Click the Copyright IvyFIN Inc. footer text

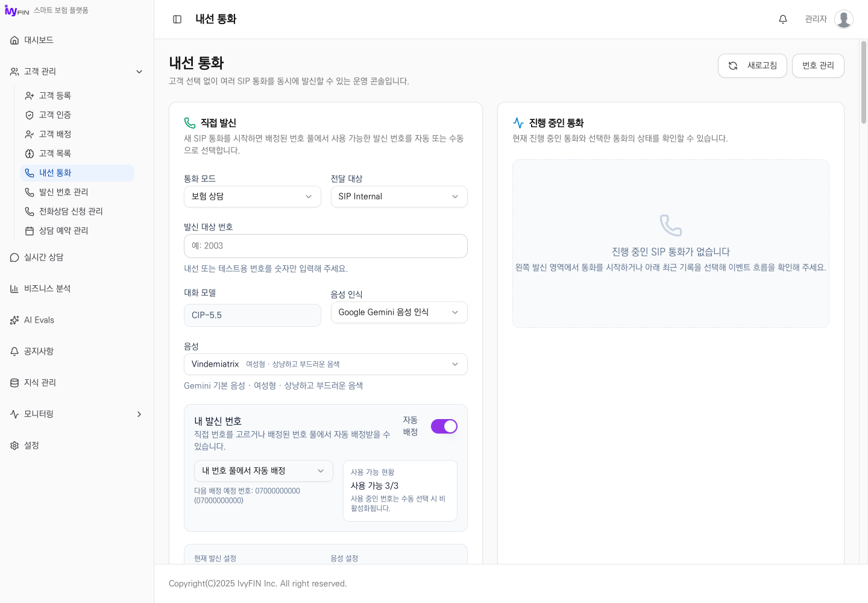[258, 584]
